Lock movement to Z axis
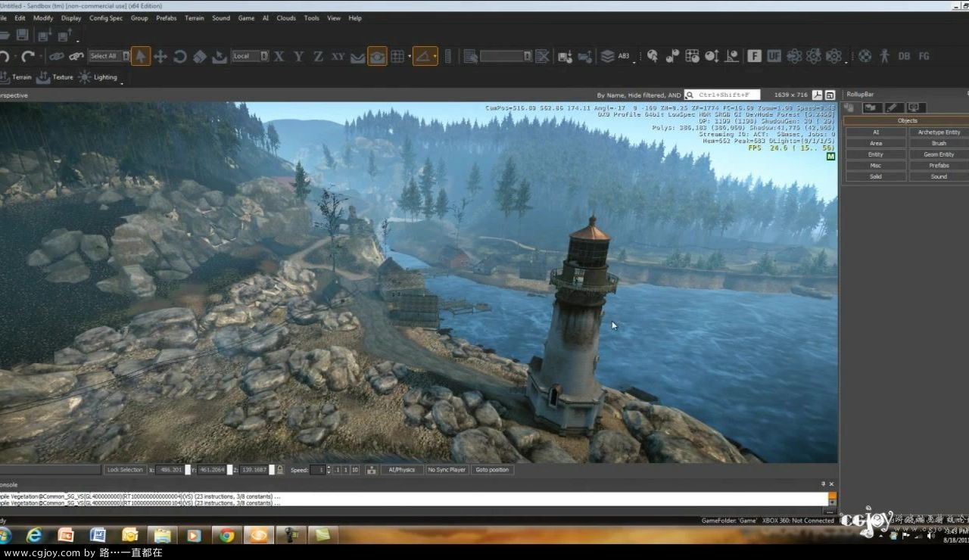Screen dimensions: 969x560 pos(319,56)
